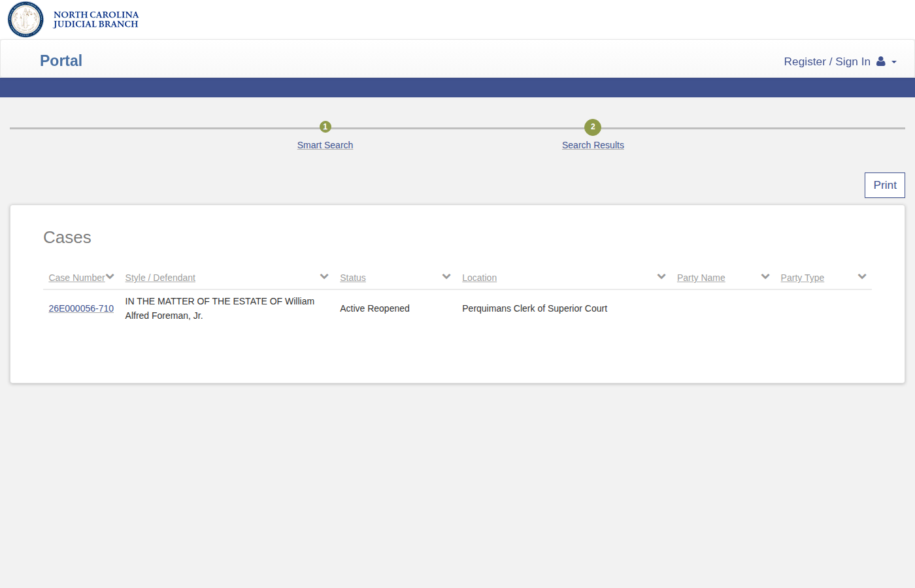Select step 2 circle on progress bar
The height and width of the screenshot is (588, 915).
point(592,127)
